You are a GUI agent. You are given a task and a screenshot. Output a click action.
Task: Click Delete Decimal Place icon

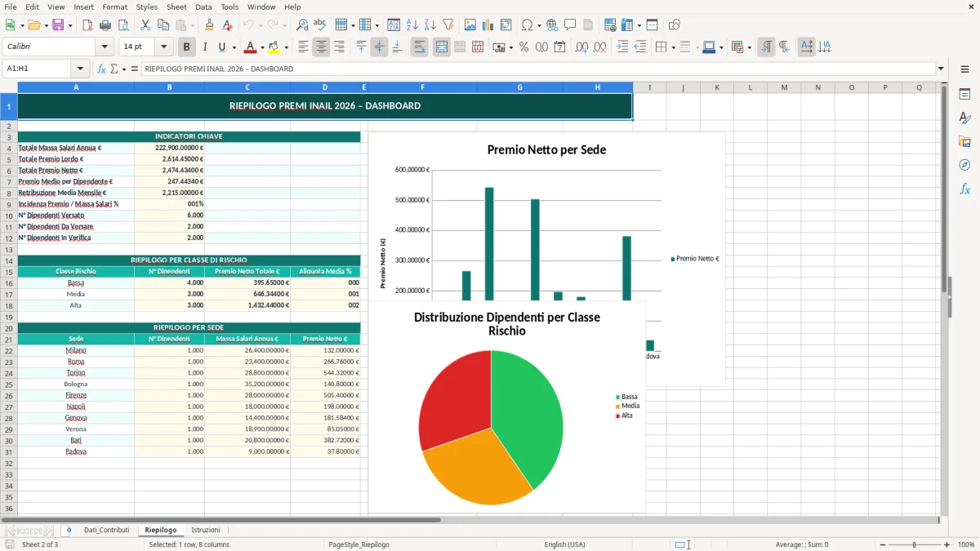[x=600, y=47]
